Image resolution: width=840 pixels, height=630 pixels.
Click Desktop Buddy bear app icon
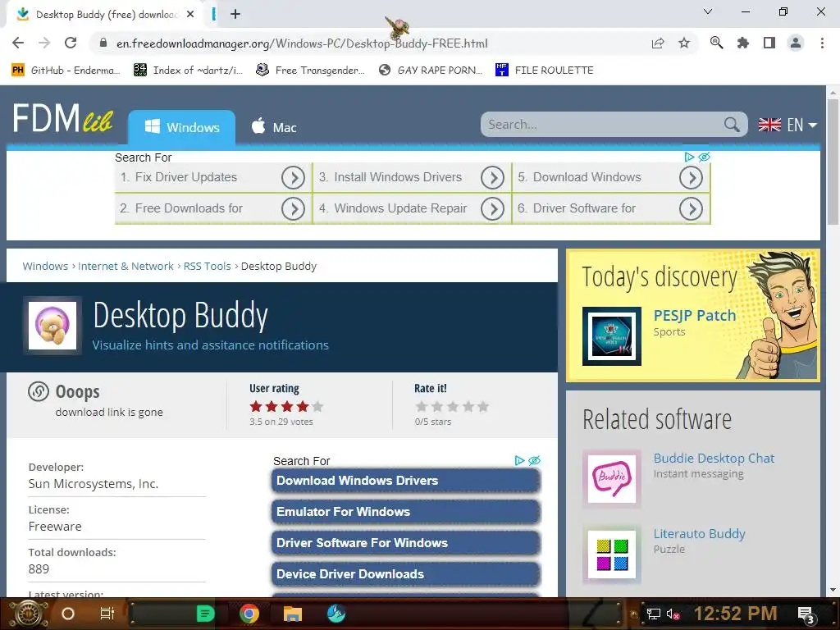(52, 326)
